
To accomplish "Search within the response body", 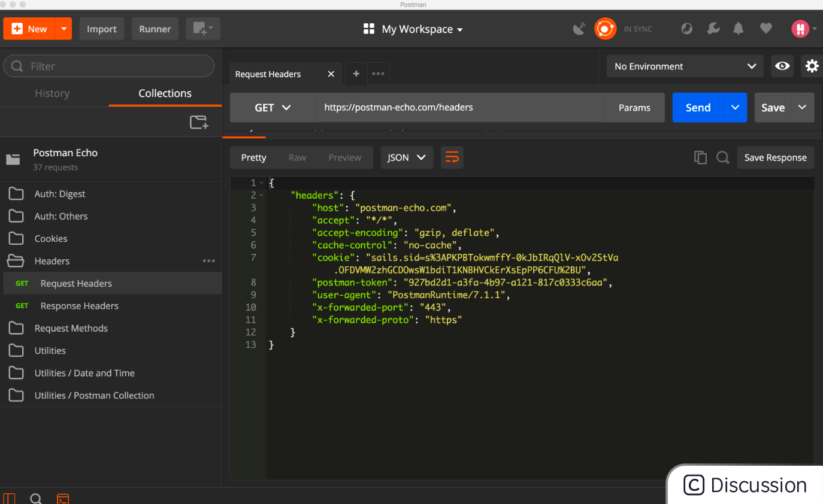I will pos(723,157).
